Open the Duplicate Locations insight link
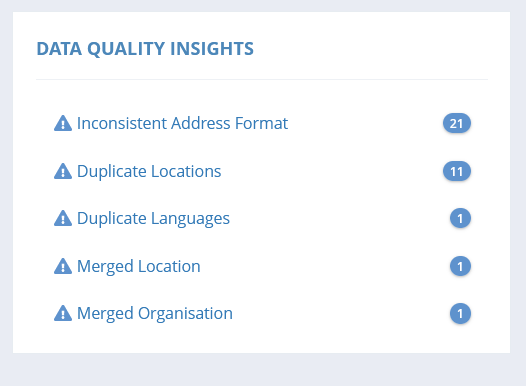 [x=149, y=171]
